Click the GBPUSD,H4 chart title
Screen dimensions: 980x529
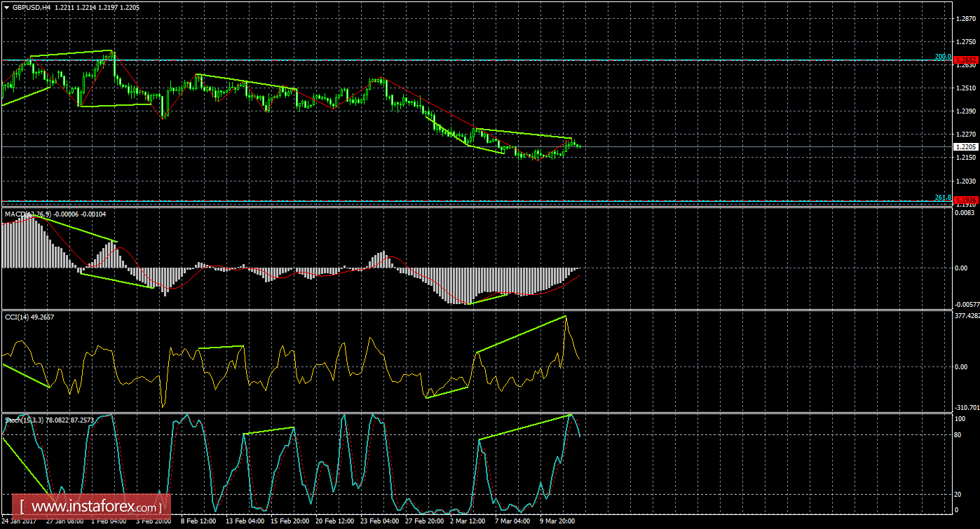[x=32, y=6]
